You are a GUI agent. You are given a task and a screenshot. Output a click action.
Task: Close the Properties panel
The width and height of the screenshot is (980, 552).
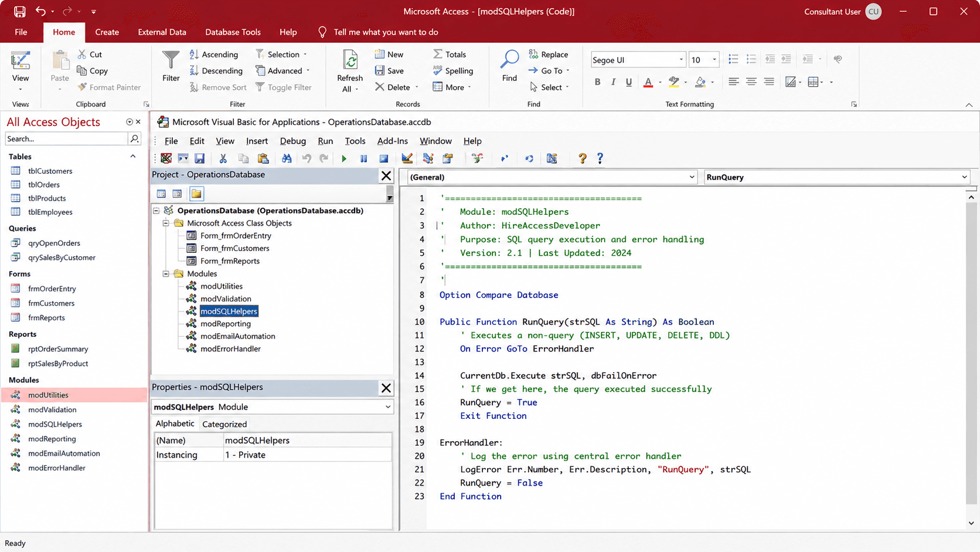click(386, 388)
